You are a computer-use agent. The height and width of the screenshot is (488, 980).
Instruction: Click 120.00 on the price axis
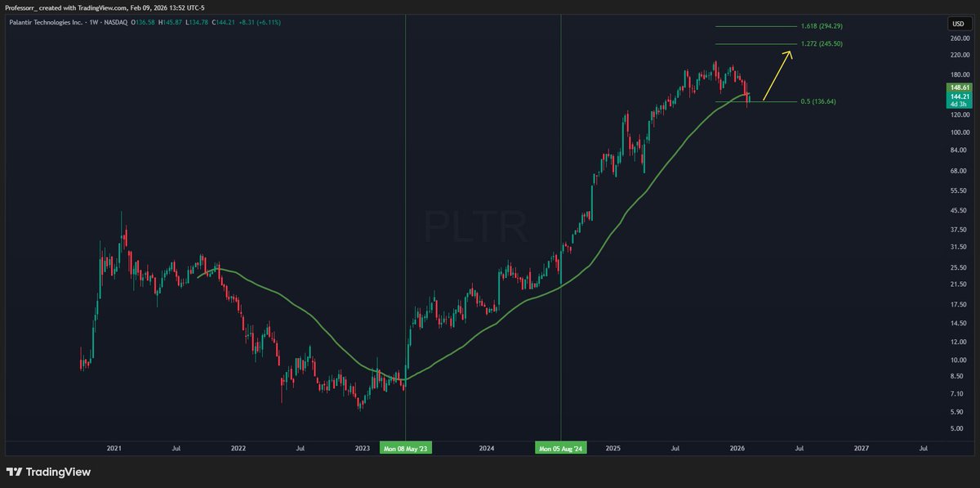click(x=960, y=114)
